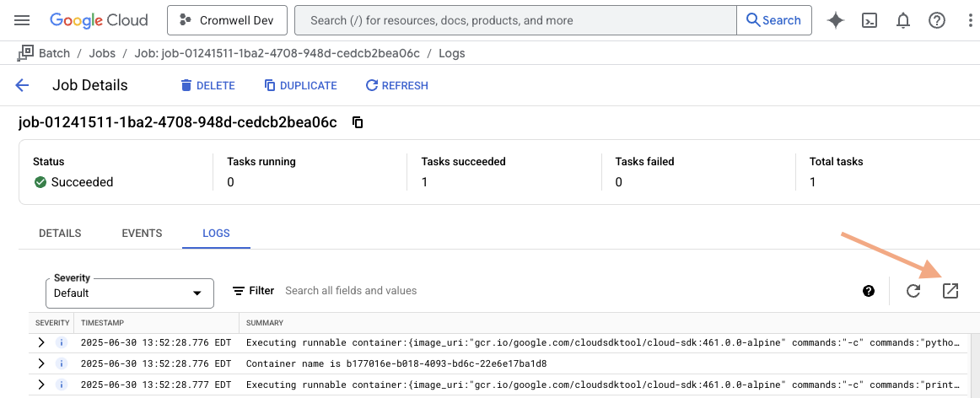Open the Severity dropdown
Viewport: 980px width, 398px height.
pyautogui.click(x=130, y=293)
